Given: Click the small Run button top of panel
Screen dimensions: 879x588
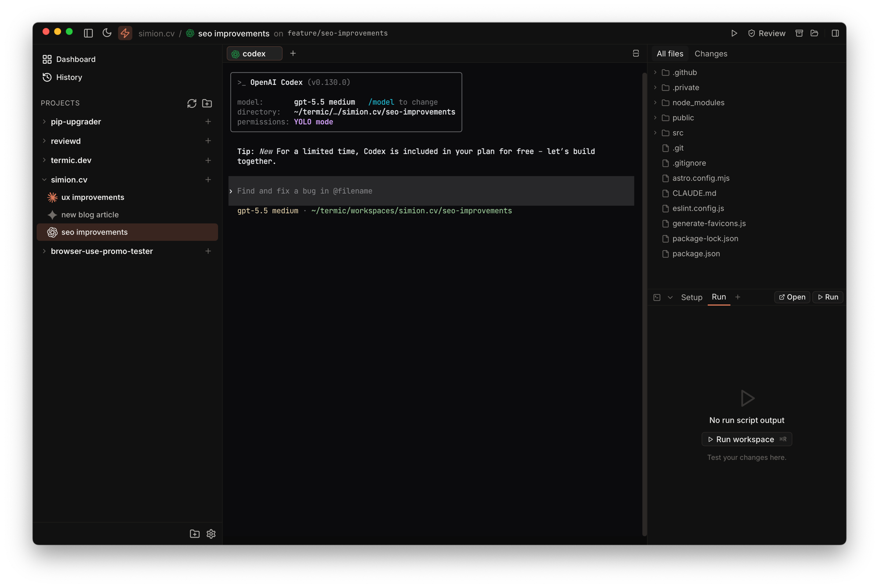Looking at the screenshot, I should click(x=828, y=297).
